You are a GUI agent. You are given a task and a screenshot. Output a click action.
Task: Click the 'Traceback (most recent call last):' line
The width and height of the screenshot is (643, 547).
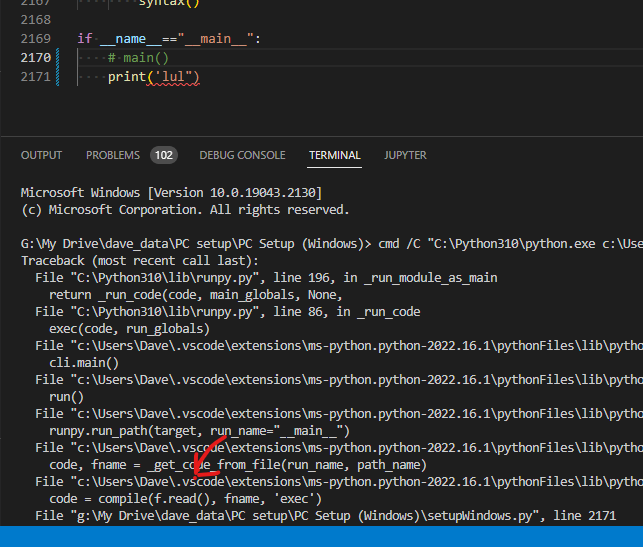tap(140, 261)
